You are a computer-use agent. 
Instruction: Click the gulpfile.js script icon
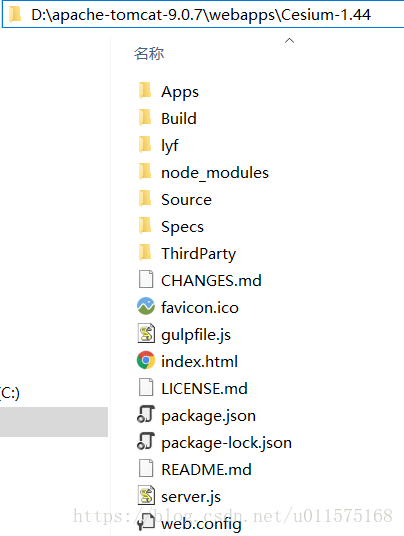tap(146, 333)
